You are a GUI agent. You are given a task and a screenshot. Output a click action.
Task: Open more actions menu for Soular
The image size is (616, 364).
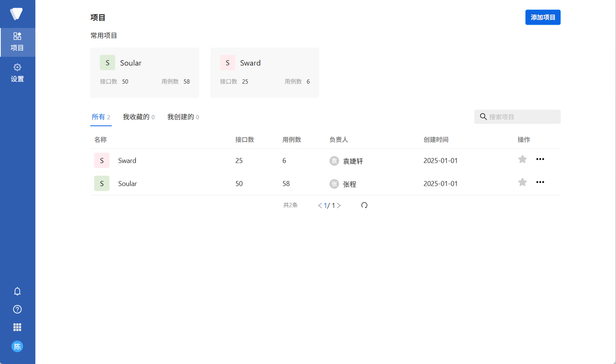point(540,182)
